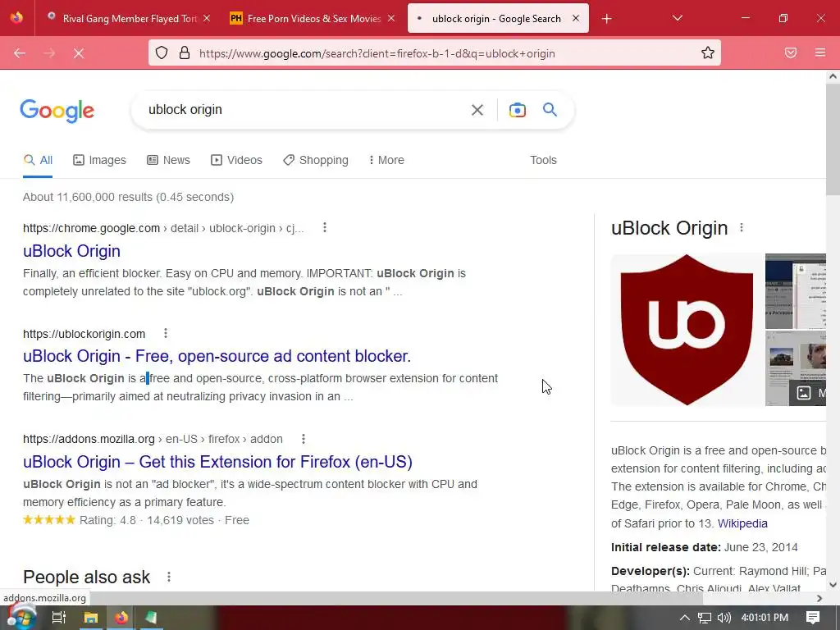Select the All results tab
Image resolution: width=840 pixels, height=630 pixels.
click(38, 160)
